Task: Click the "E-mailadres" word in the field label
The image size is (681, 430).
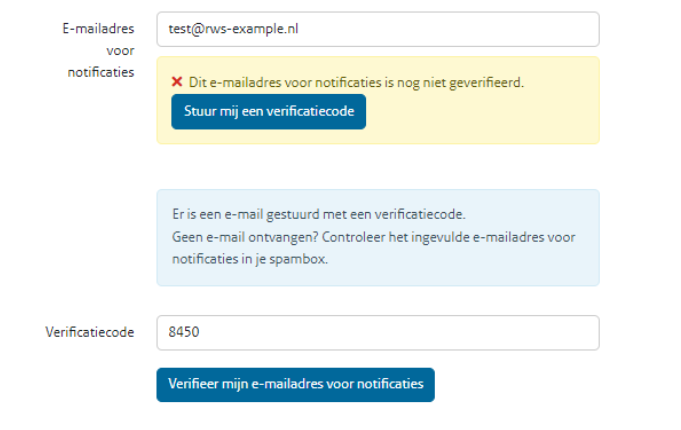Action: pos(98,28)
